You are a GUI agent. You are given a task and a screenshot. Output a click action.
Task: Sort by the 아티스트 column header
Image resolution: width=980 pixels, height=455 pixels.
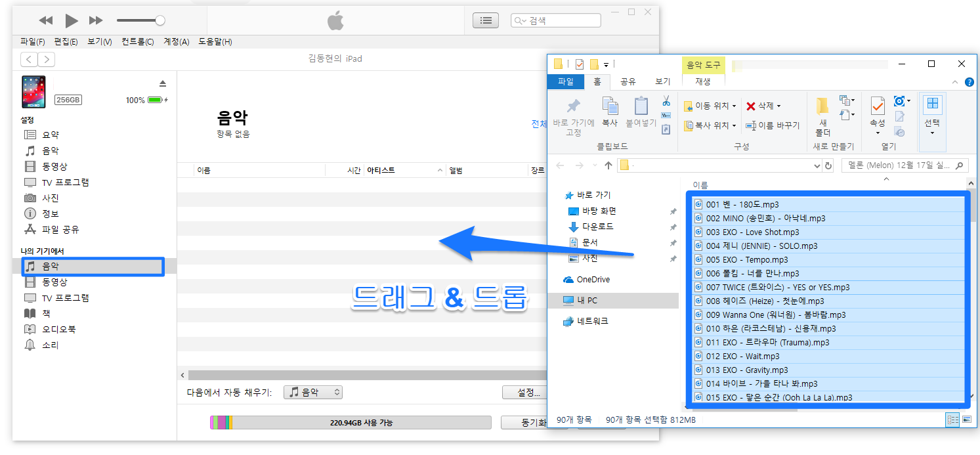pyautogui.click(x=405, y=170)
